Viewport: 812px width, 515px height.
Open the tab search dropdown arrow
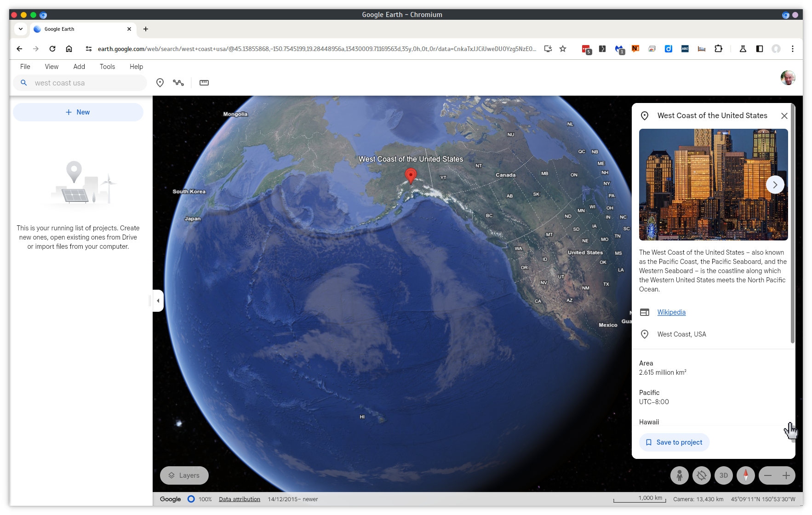(x=21, y=29)
